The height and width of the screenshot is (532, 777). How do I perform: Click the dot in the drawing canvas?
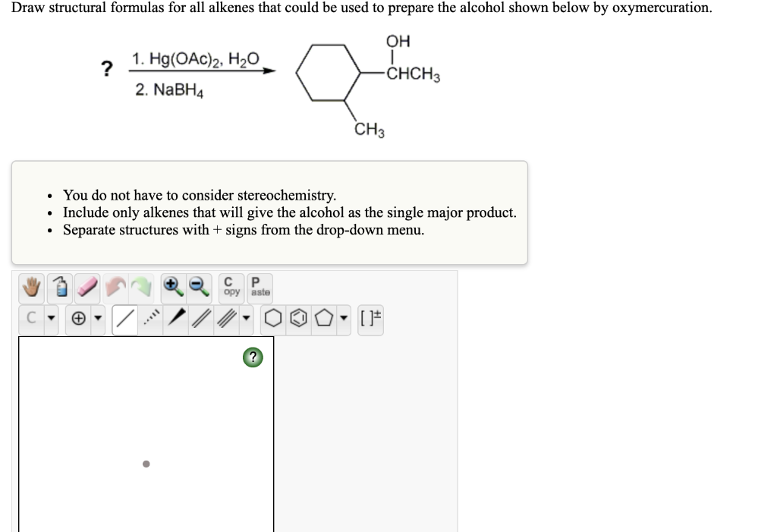point(146,464)
